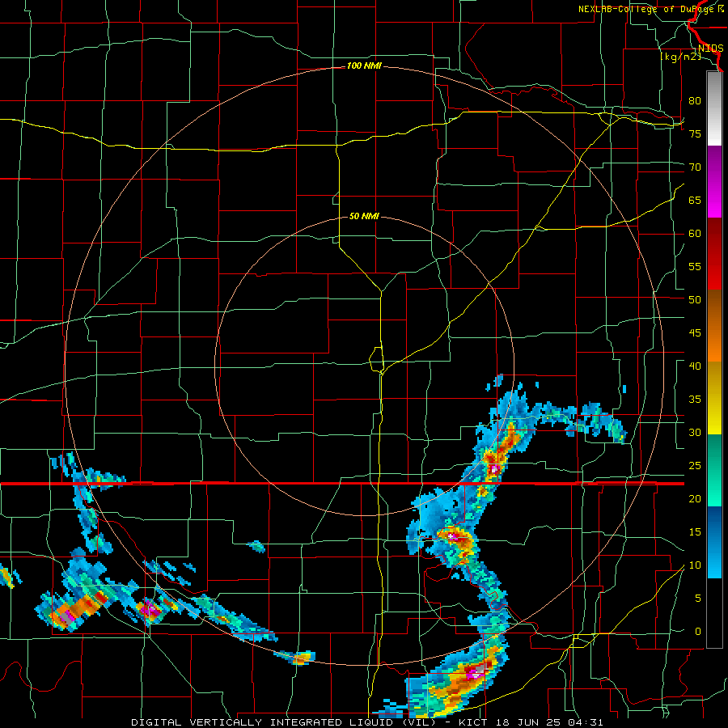Click the legend value "15"

(x=695, y=532)
